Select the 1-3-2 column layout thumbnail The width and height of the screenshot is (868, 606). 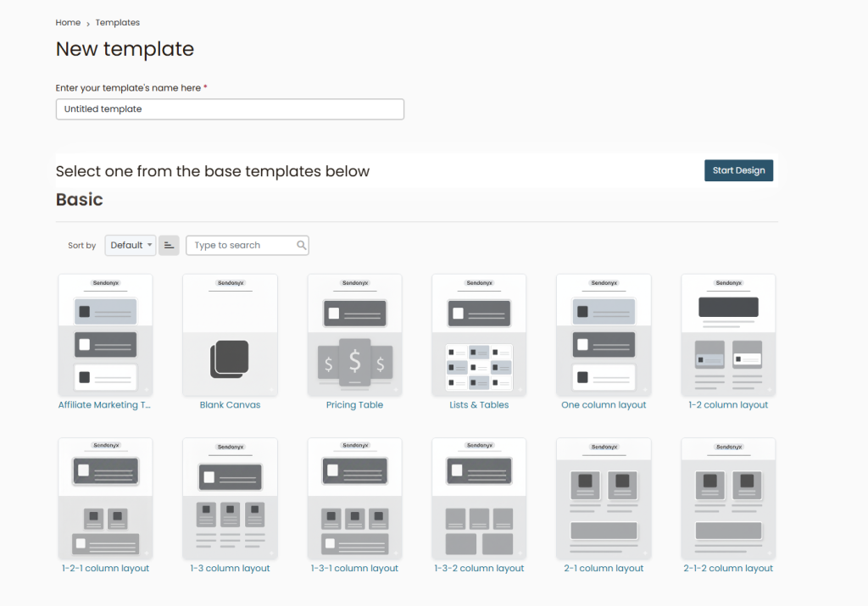pos(479,498)
